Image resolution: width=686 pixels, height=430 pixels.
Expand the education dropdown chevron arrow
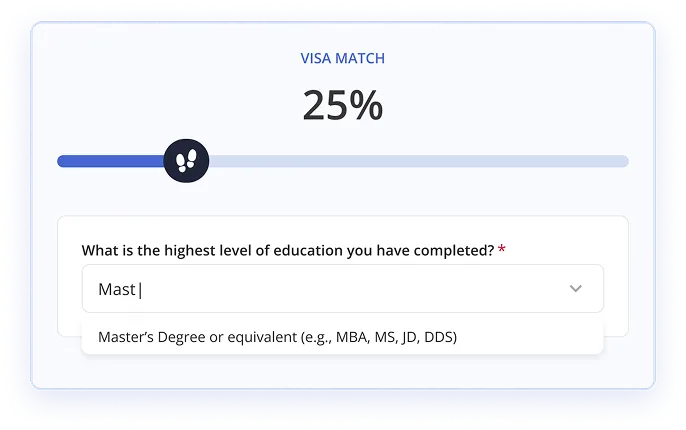pyautogui.click(x=576, y=288)
